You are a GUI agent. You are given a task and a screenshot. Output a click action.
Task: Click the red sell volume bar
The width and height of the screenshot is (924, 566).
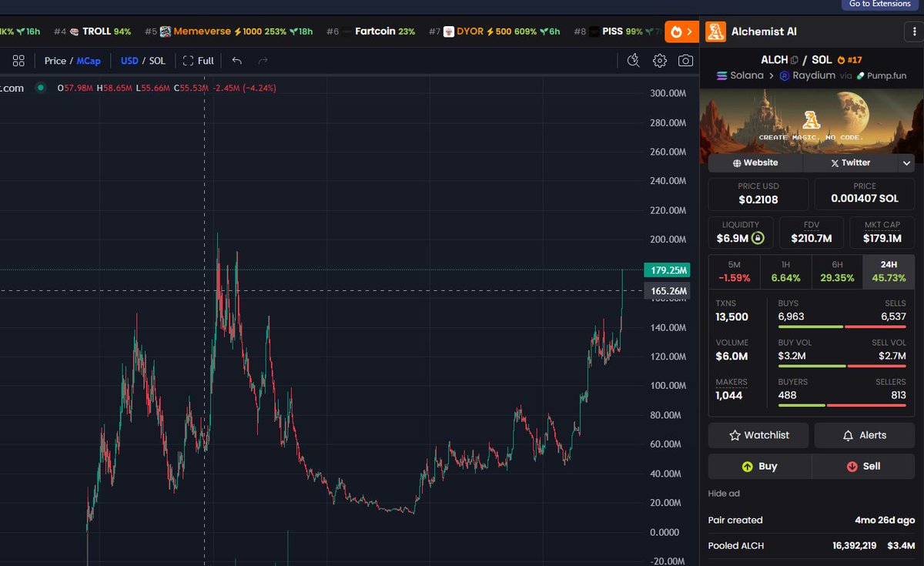point(876,366)
